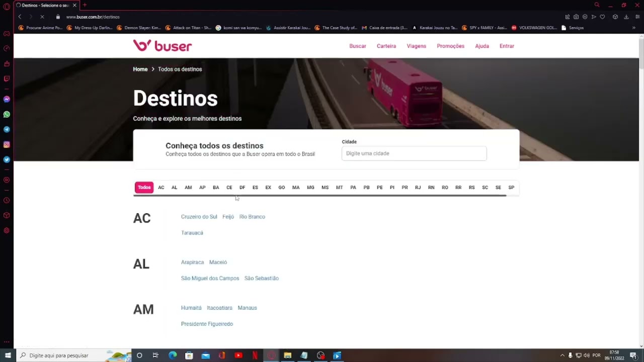
Task: Open the Manaus destination link
Action: tap(247, 308)
